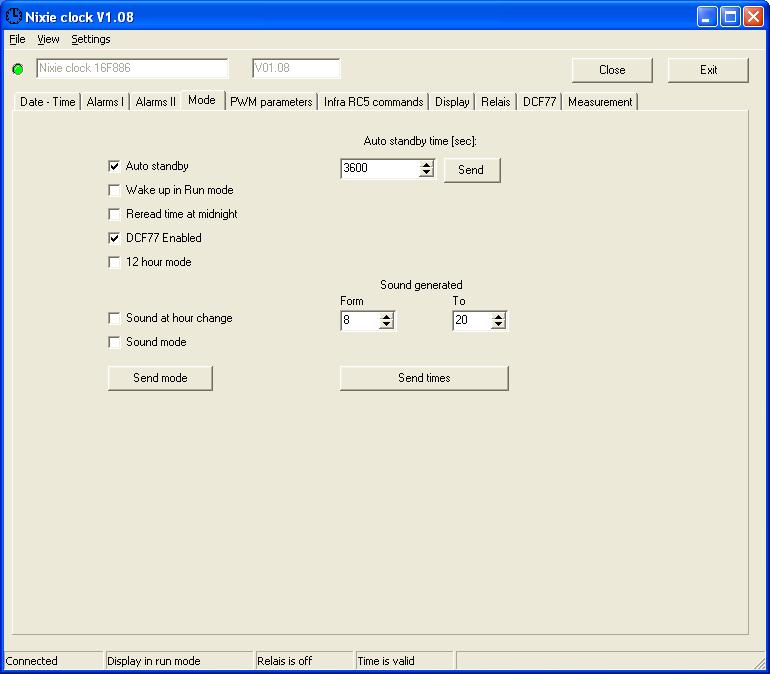Increase the To hour spinner value
This screenshot has height=674, width=770.
tap(498, 317)
